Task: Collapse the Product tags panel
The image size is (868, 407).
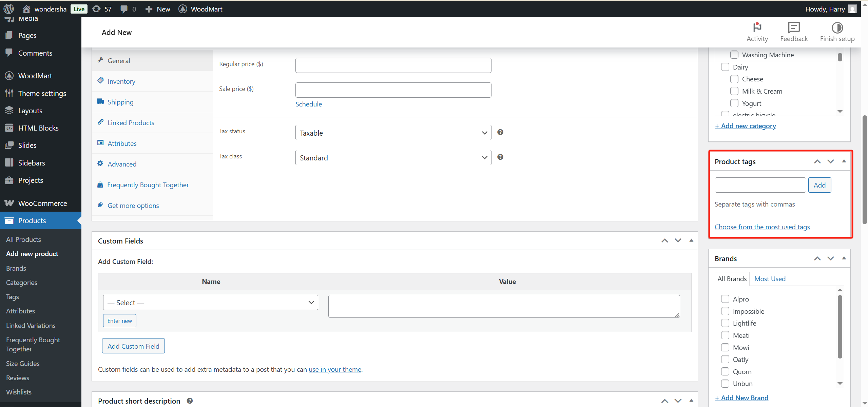Action: pos(844,161)
